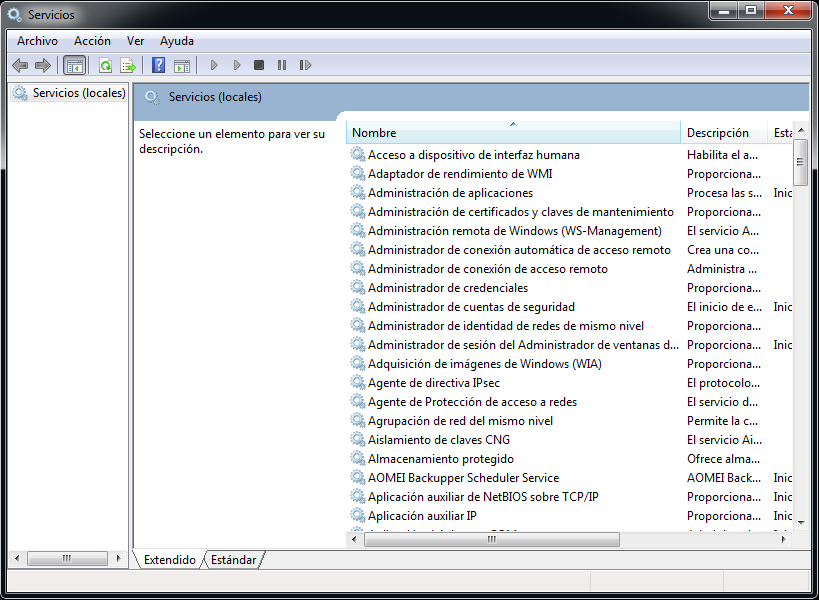Select Agente de Protección de acceso a redes
Image resolution: width=819 pixels, height=600 pixels.
(x=472, y=402)
